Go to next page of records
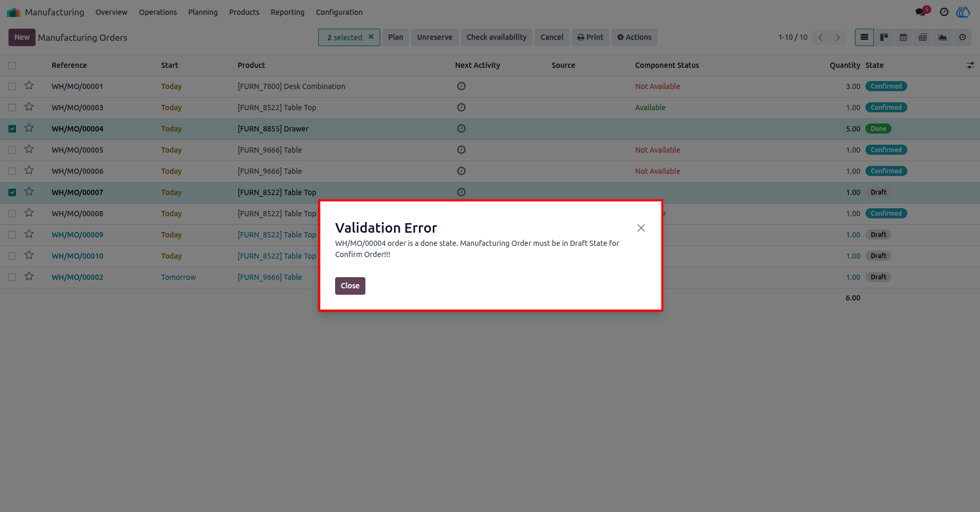The image size is (980, 512). (838, 37)
